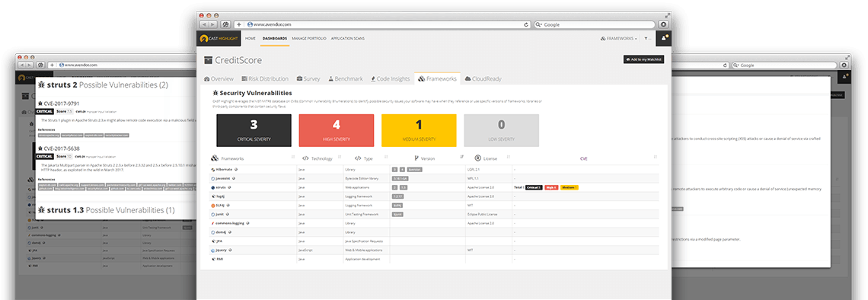
Task: Click the bug icon next to CVE-2017-9791
Action: [41, 104]
